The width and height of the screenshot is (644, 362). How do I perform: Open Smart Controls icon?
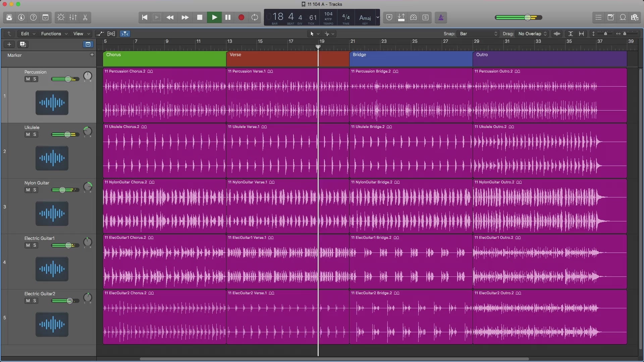[x=61, y=17]
